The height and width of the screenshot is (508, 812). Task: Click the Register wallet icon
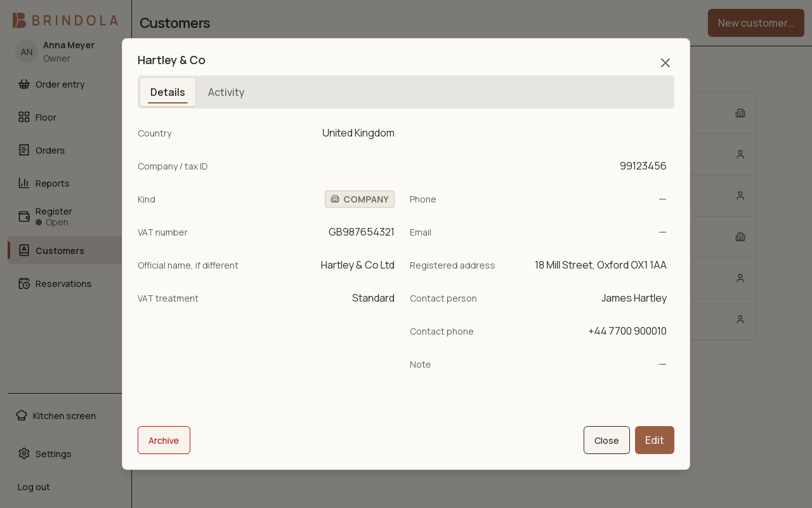(24, 217)
